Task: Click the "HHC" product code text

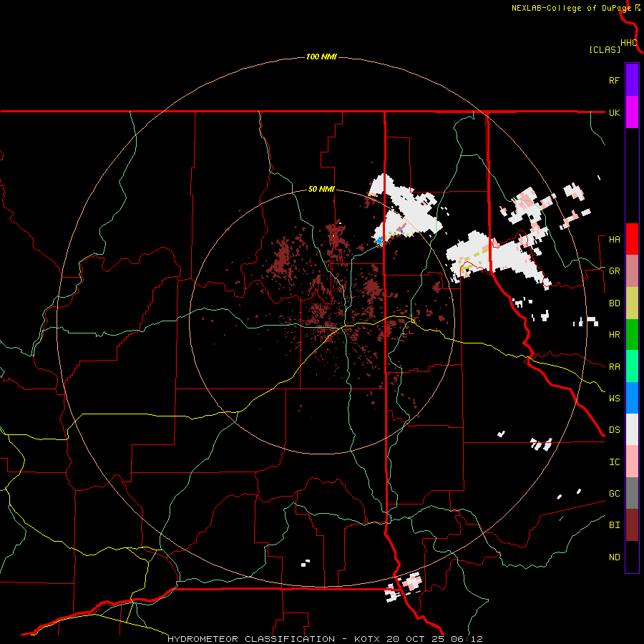Action: (x=628, y=43)
